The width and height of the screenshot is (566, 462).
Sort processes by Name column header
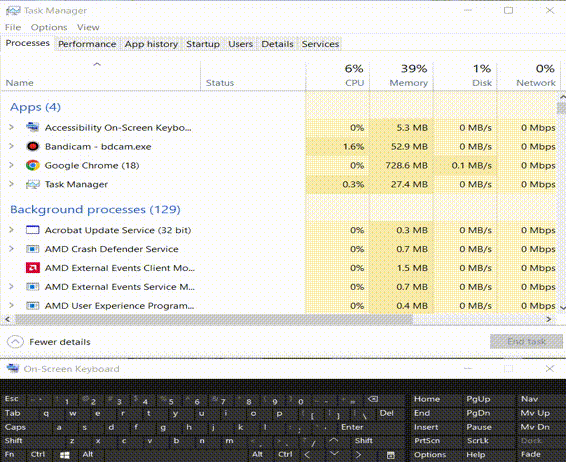[101, 75]
